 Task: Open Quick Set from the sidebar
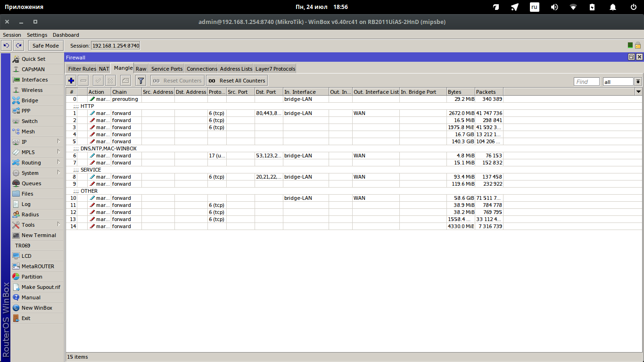tap(37, 59)
